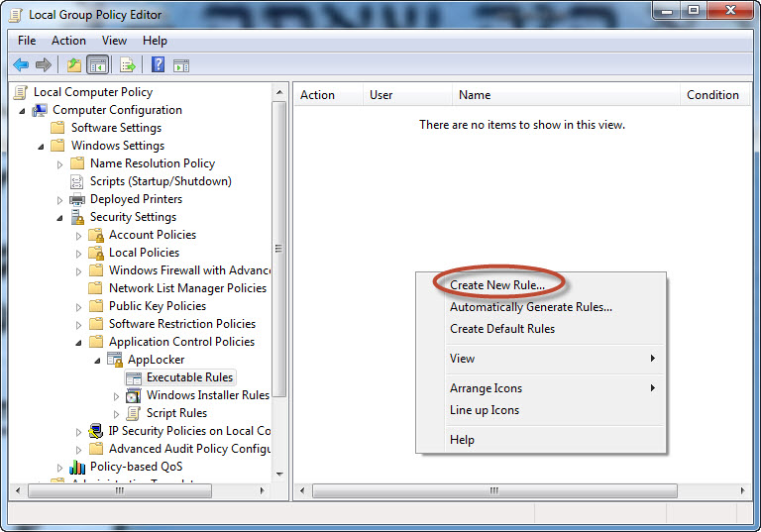Toggle the Show/Hide Action Pane icon
The width and height of the screenshot is (761, 532).
[181, 65]
